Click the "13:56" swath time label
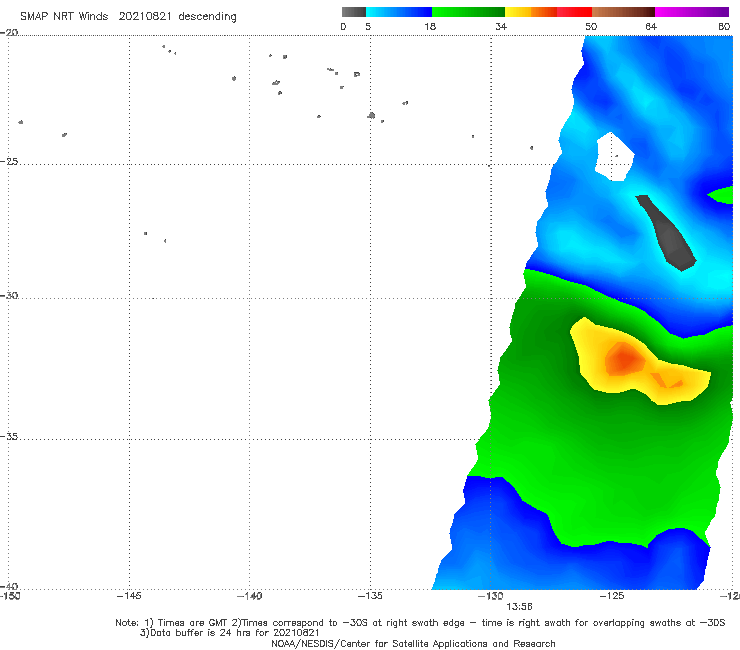 [519, 607]
